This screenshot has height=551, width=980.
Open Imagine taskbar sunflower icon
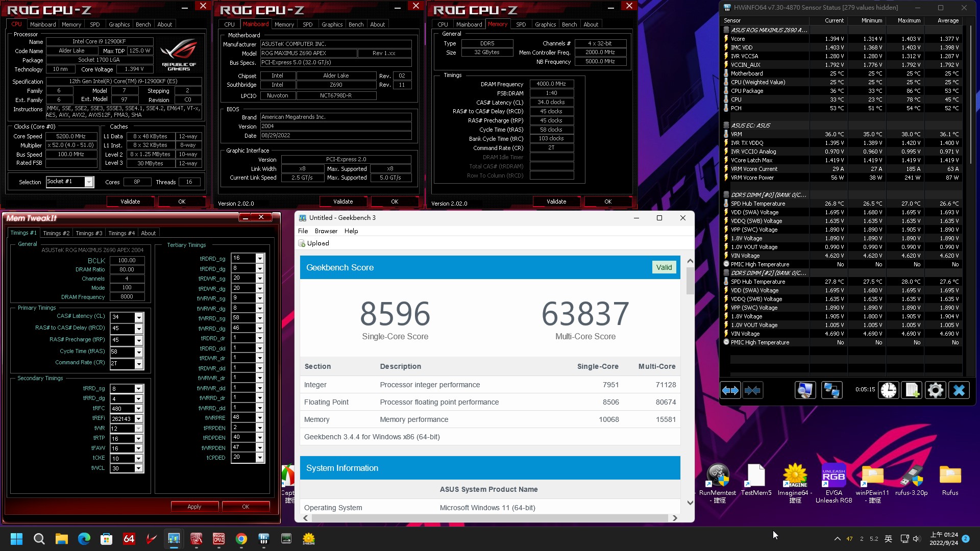(309, 539)
